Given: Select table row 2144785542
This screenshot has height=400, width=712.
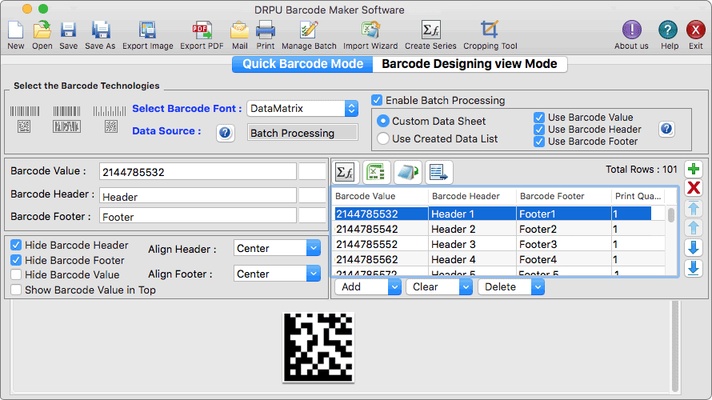Looking at the screenshot, I should tap(499, 229).
